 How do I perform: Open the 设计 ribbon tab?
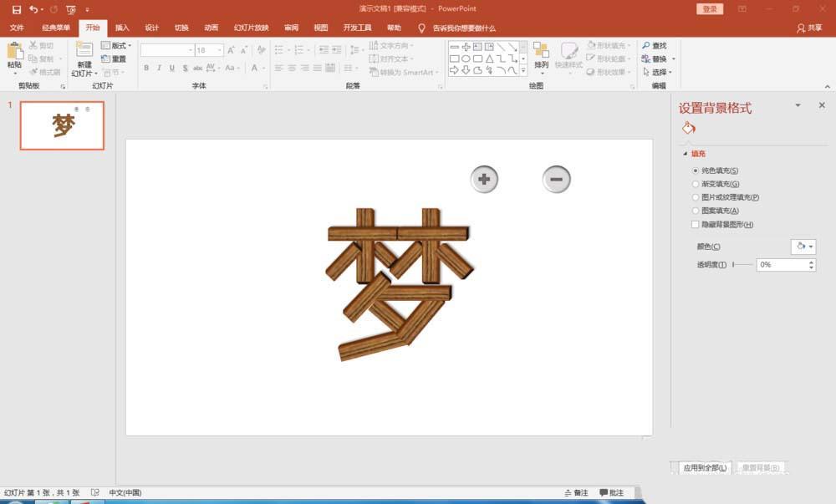click(152, 28)
